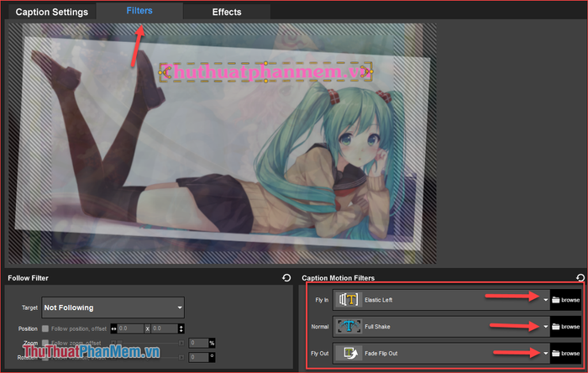Reset the Caption Motion Filters

pos(580,277)
